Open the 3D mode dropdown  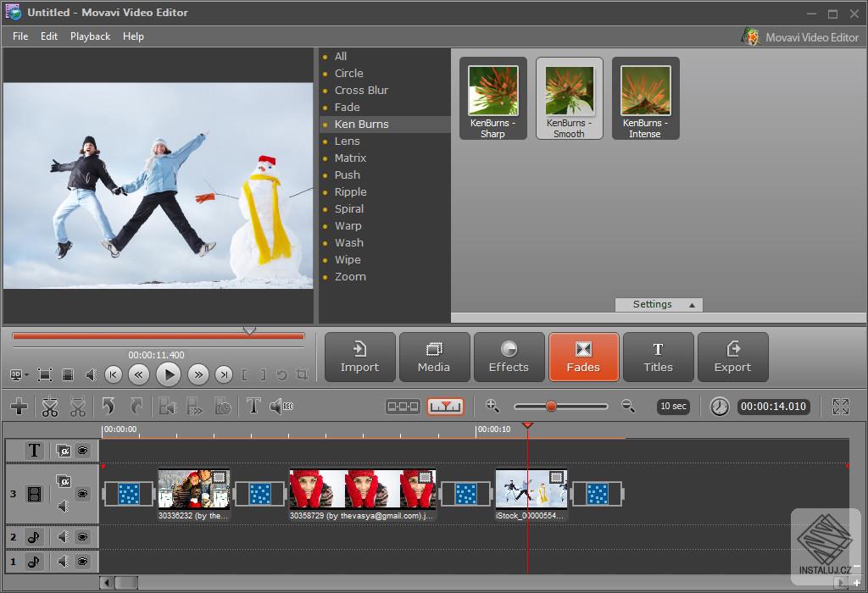point(19,375)
